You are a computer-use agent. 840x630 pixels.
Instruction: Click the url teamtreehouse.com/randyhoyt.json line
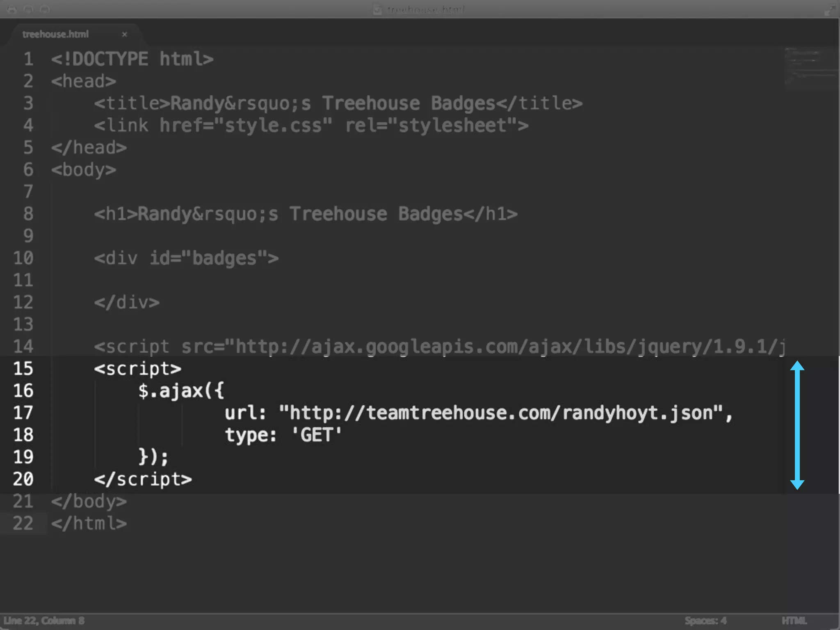coord(479,413)
